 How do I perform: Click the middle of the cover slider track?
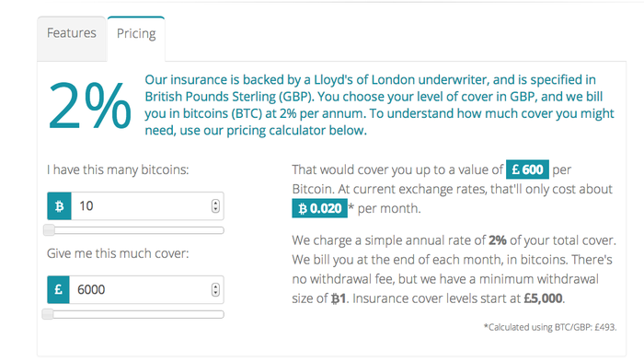pos(133,314)
